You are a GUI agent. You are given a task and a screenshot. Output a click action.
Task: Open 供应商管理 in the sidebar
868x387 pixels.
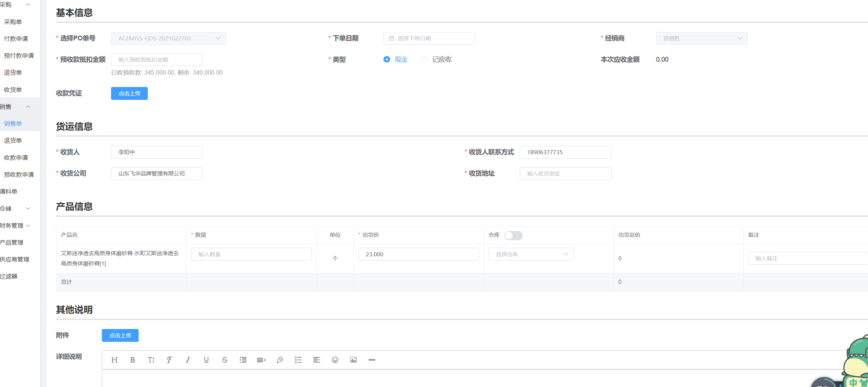(x=15, y=260)
